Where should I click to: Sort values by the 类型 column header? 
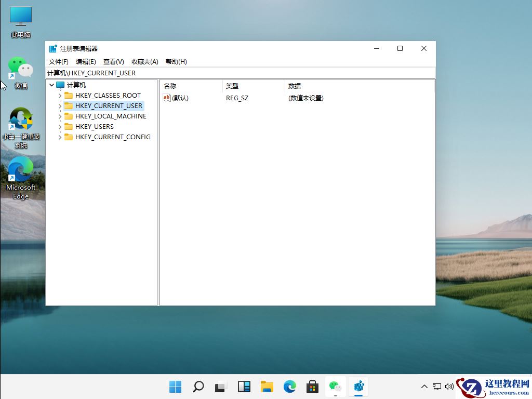pyautogui.click(x=232, y=86)
